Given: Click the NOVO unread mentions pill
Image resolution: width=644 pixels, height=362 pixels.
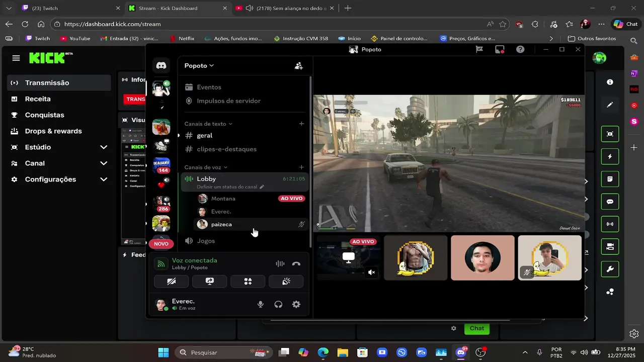Looking at the screenshot, I should pos(161,244).
